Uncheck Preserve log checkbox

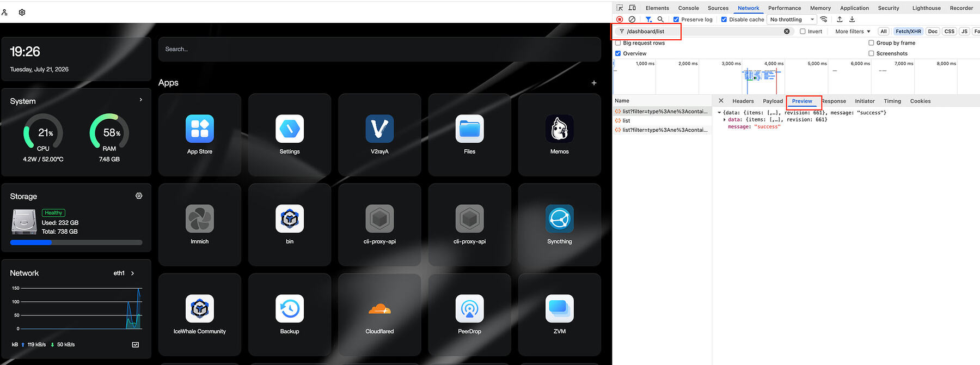(x=676, y=20)
